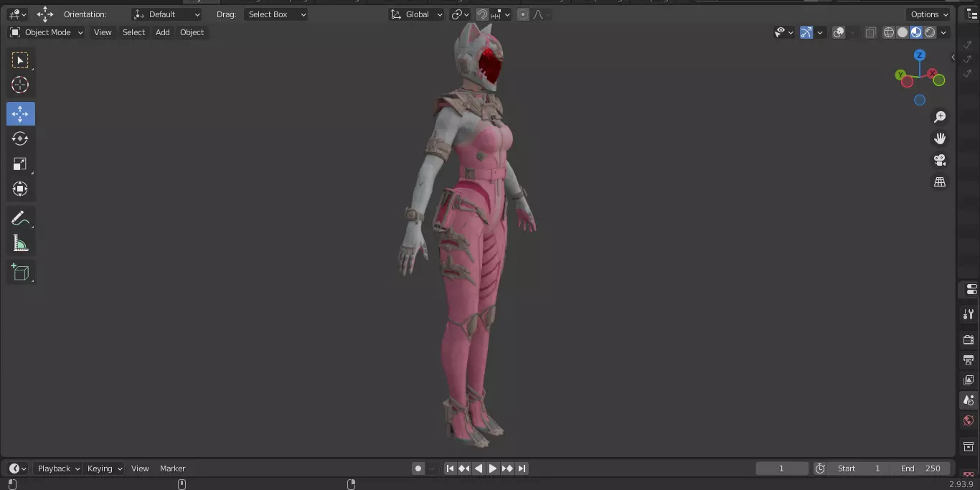Toggle Show Overlays button
Screen dimensions: 980x490
[x=839, y=32]
